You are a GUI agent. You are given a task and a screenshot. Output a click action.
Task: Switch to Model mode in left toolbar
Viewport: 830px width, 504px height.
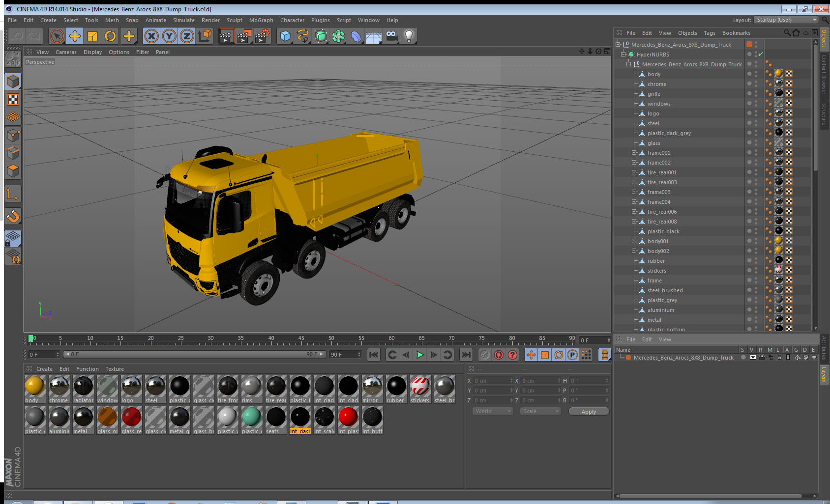pyautogui.click(x=13, y=82)
